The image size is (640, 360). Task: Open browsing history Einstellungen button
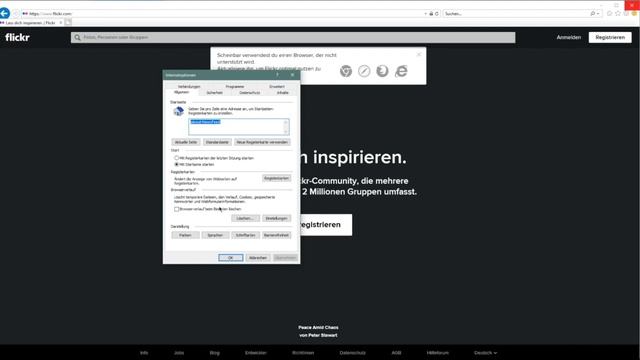click(x=276, y=218)
